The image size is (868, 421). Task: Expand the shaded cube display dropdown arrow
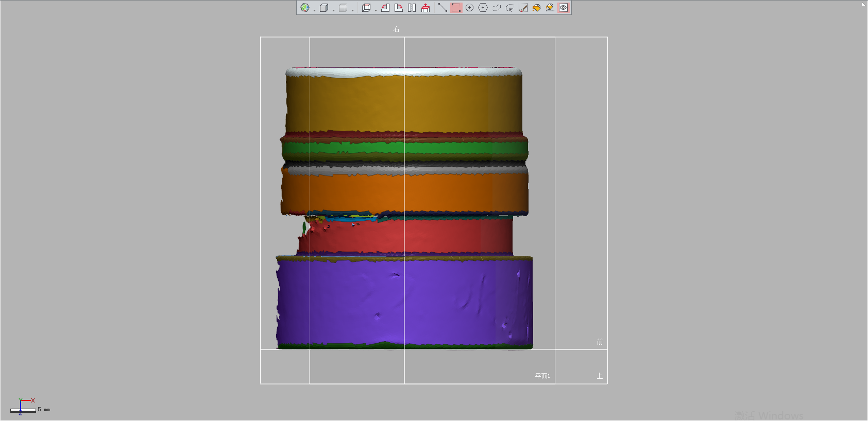click(333, 10)
